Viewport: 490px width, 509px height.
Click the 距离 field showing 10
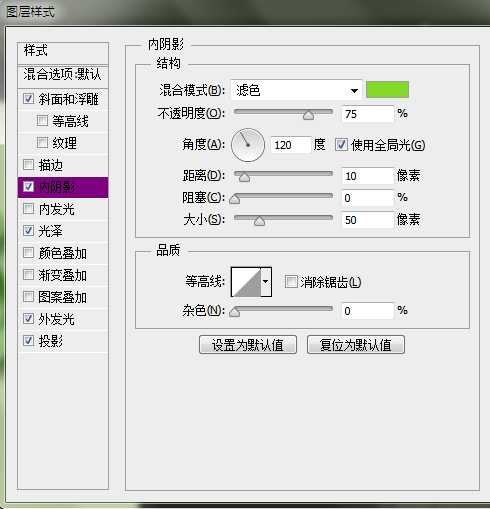pos(368,176)
